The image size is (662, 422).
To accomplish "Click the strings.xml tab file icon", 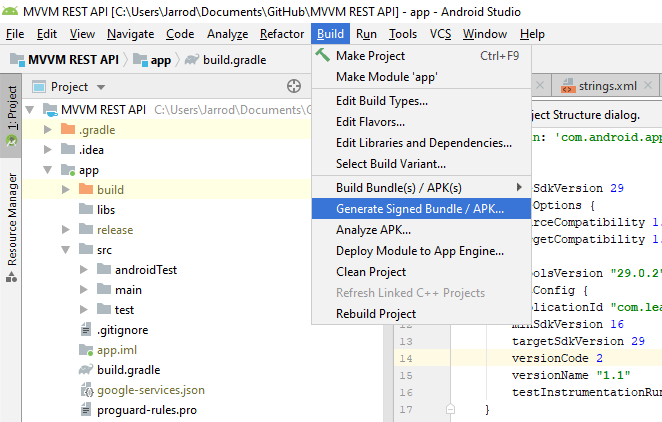I will (x=567, y=86).
